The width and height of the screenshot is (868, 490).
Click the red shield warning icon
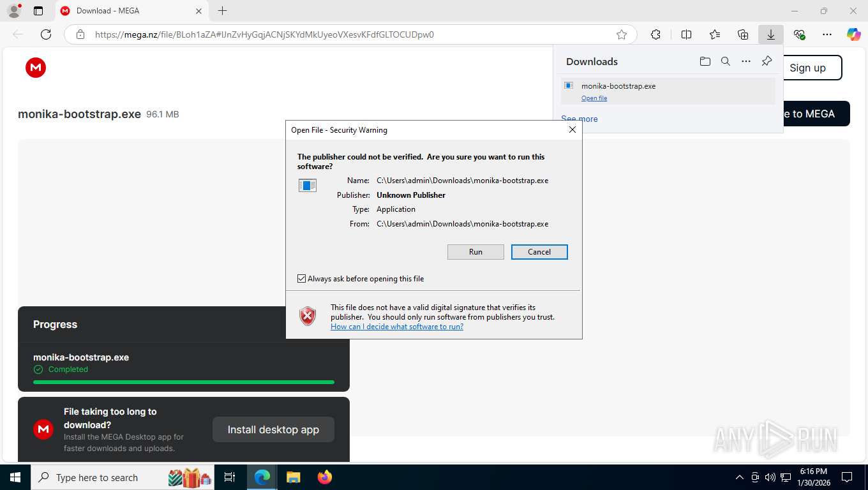[308, 316]
